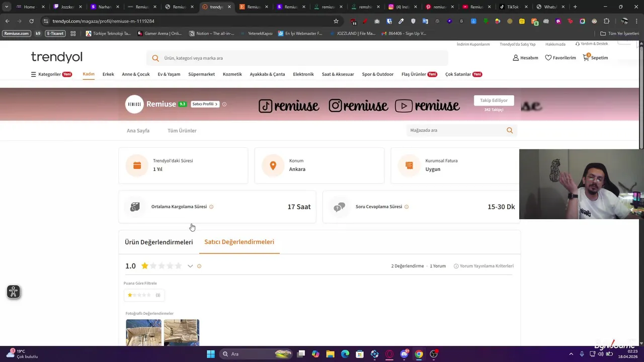Open browser tab search dropdown arrow
644x362 pixels.
[6, 7]
